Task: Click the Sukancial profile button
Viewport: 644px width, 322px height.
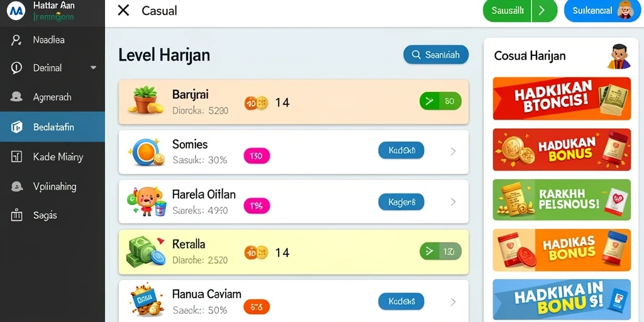Action: coord(602,11)
